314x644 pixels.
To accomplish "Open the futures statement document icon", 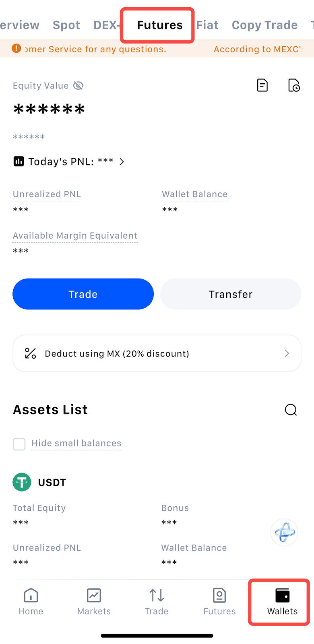I will [x=262, y=85].
